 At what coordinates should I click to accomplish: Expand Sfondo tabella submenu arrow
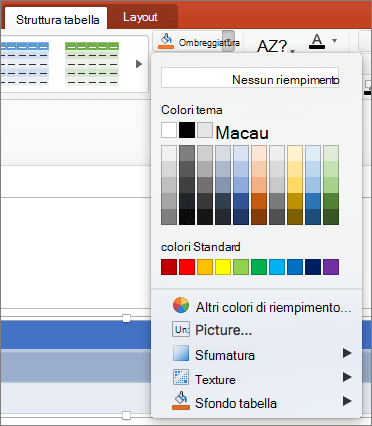[x=347, y=401]
